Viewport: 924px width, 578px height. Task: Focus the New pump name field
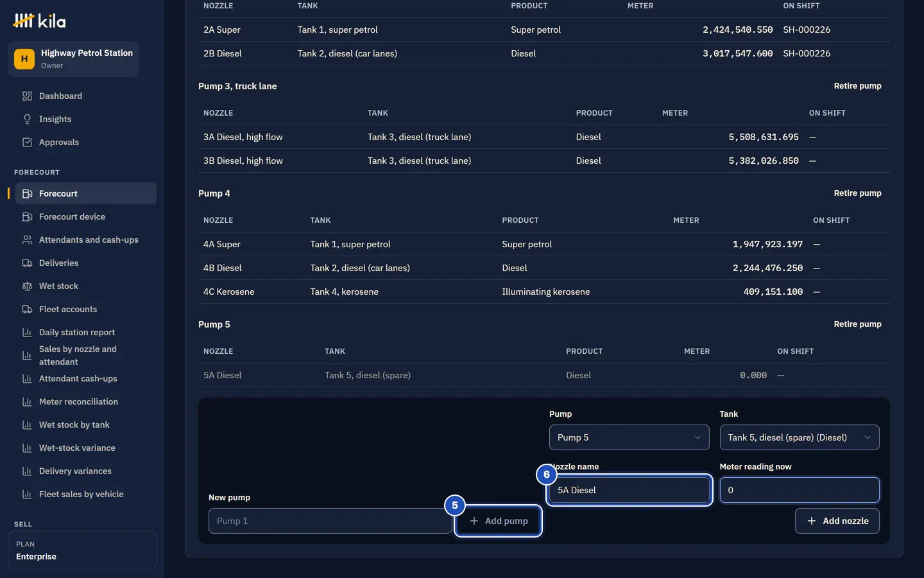(330, 521)
